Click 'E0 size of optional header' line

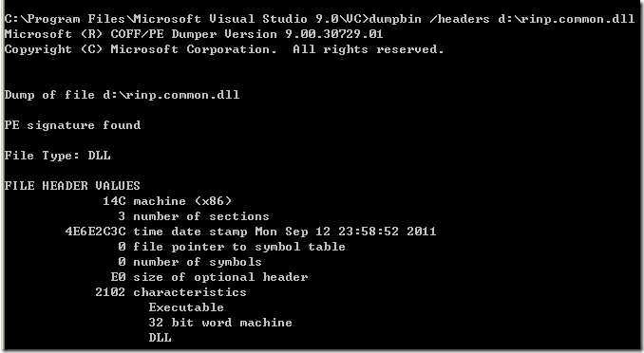click(x=209, y=277)
